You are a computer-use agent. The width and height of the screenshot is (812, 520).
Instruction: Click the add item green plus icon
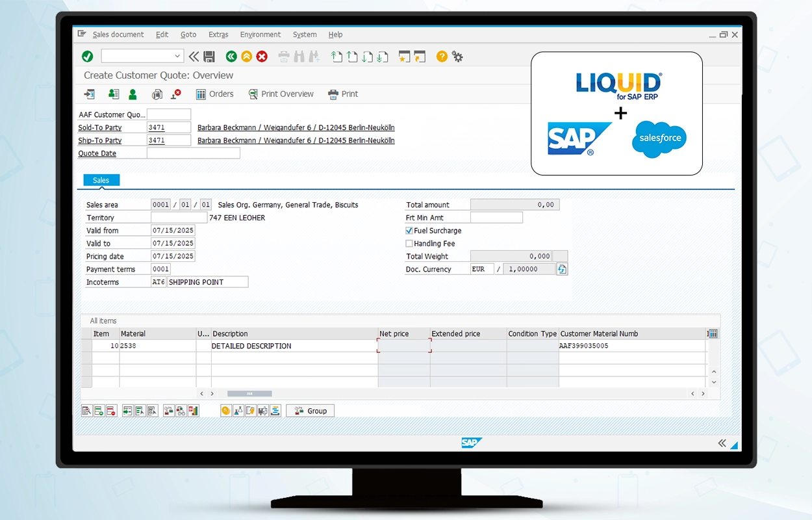(x=99, y=411)
